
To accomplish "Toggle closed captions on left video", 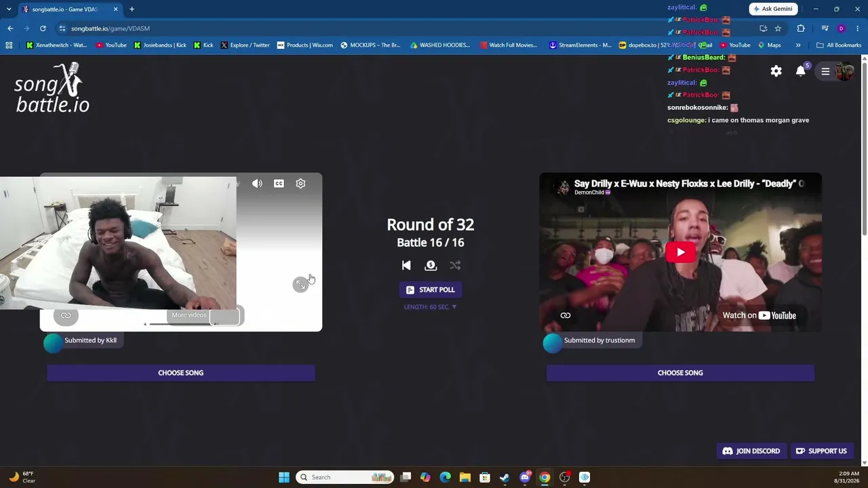I will click(x=279, y=184).
